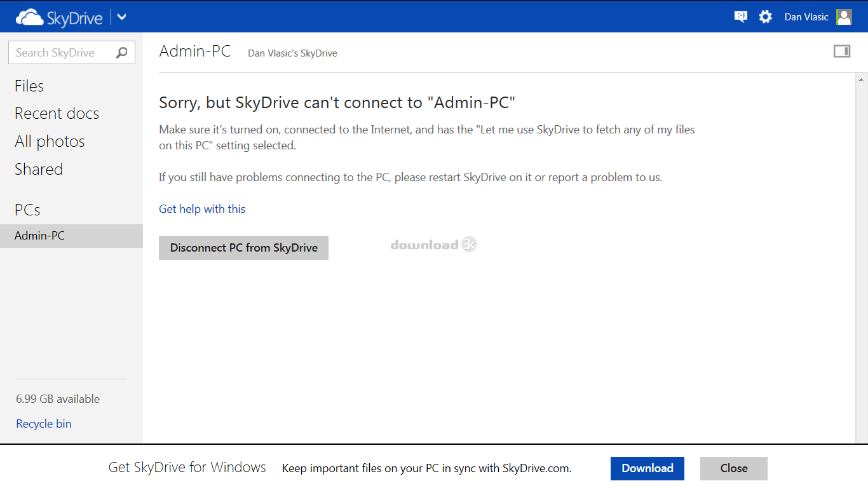
Task: Open Recent docs in the sidebar
Action: [x=57, y=113]
